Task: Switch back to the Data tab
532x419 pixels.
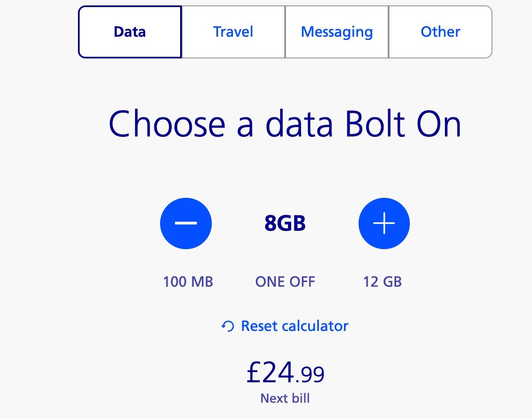Action: point(129,31)
